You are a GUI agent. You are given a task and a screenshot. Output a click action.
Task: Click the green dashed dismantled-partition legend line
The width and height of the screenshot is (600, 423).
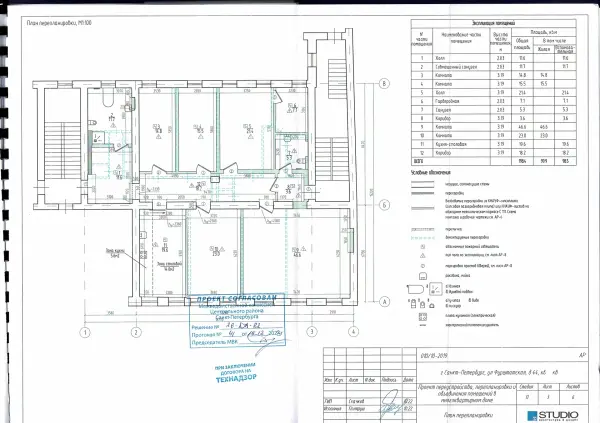coord(422,238)
